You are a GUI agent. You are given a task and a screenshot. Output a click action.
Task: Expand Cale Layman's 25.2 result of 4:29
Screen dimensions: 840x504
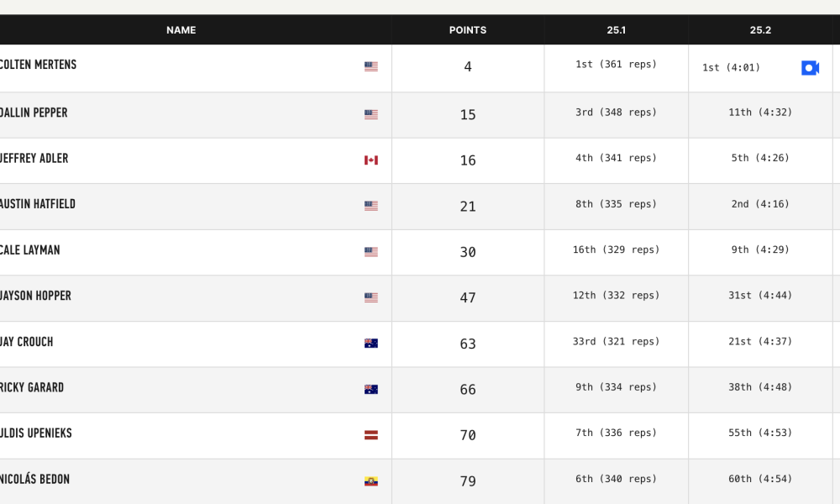[760, 249]
